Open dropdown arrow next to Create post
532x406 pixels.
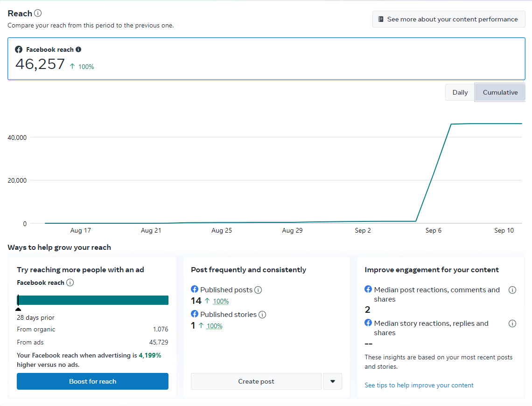tap(333, 381)
